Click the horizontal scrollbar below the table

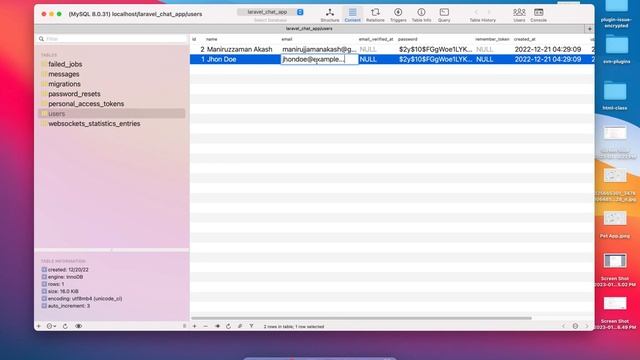tap(361, 318)
